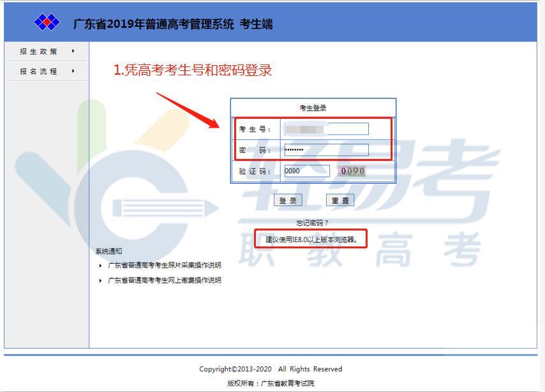Image resolution: width=545 pixels, height=392 pixels.
Task: Expand the arrow next to 报名流程
Action: coord(73,71)
